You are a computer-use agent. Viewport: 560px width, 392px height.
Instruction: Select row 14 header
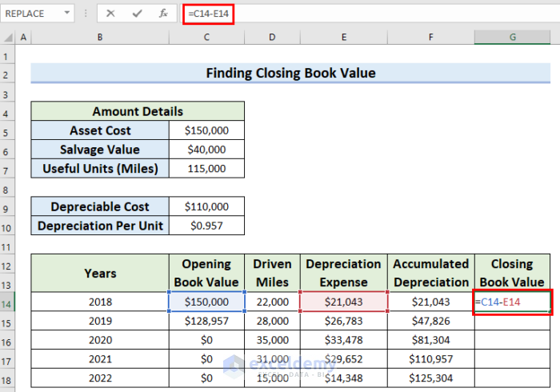point(7,302)
